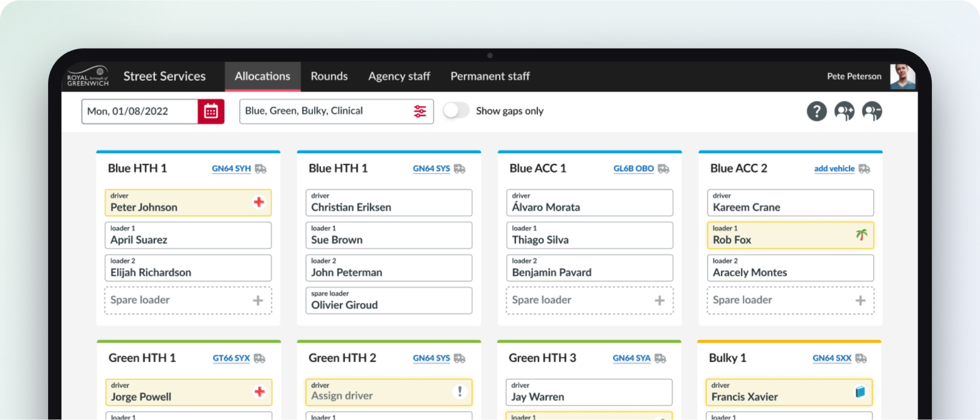The height and width of the screenshot is (420, 980).
Task: Open the Permanent staff tab
Action: [490, 76]
